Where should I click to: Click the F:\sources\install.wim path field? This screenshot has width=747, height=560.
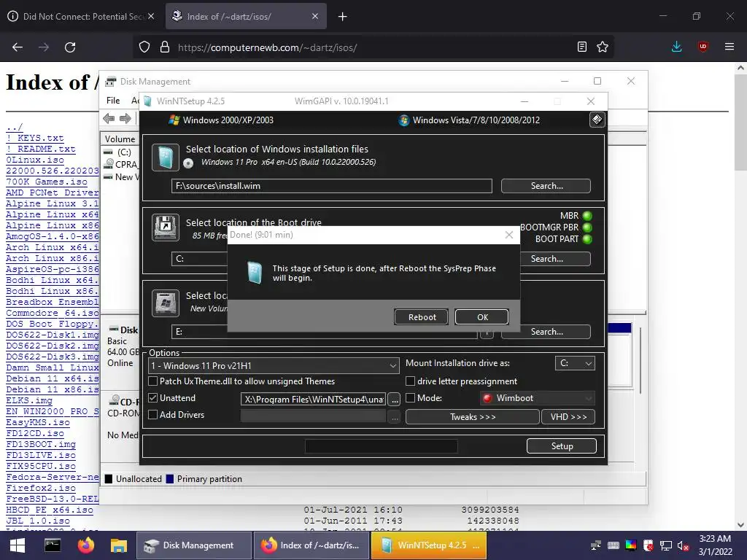332,186
